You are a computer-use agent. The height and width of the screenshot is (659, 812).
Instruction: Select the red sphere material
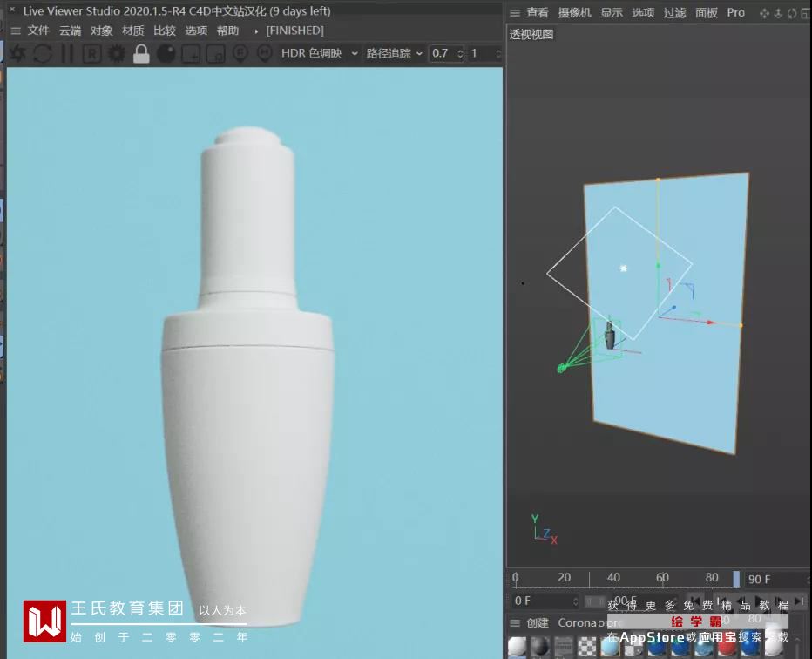(727, 647)
